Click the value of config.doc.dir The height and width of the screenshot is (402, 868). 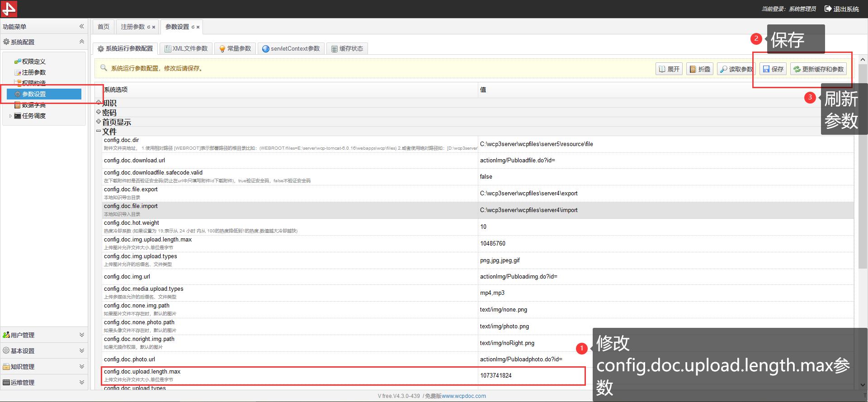[x=537, y=144]
